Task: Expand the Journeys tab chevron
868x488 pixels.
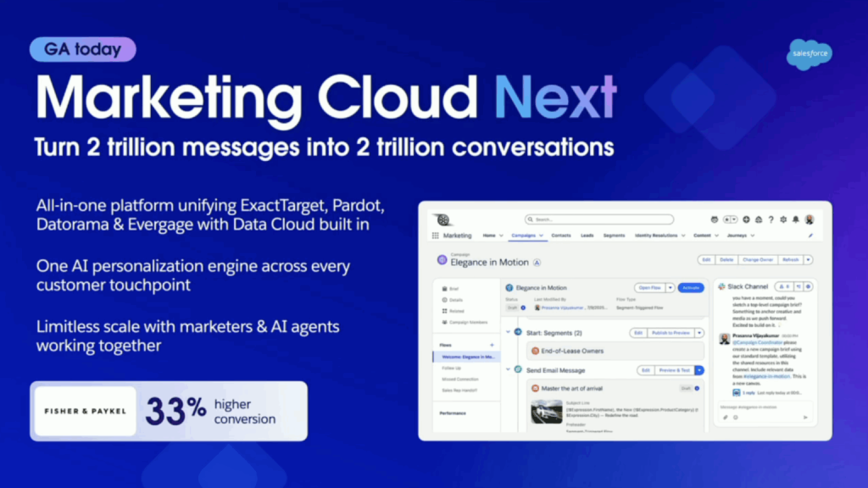Action: coord(753,236)
